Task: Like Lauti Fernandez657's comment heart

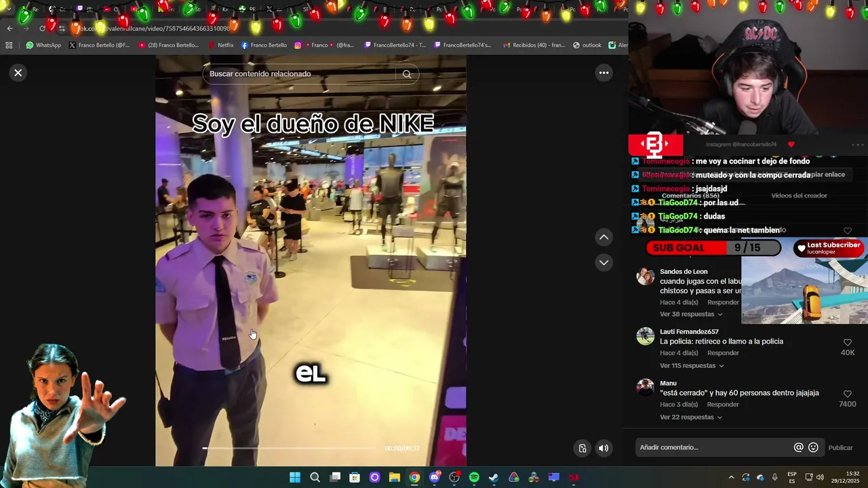Action: click(847, 343)
